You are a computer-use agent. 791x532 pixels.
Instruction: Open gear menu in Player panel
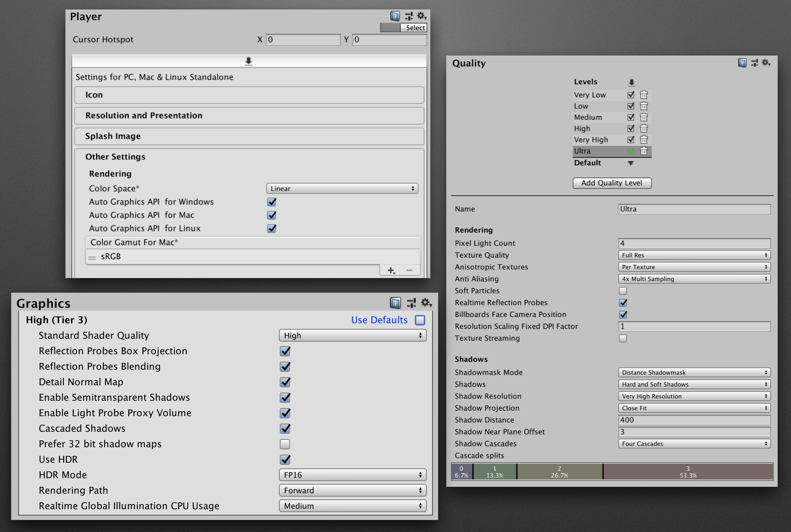(422, 16)
